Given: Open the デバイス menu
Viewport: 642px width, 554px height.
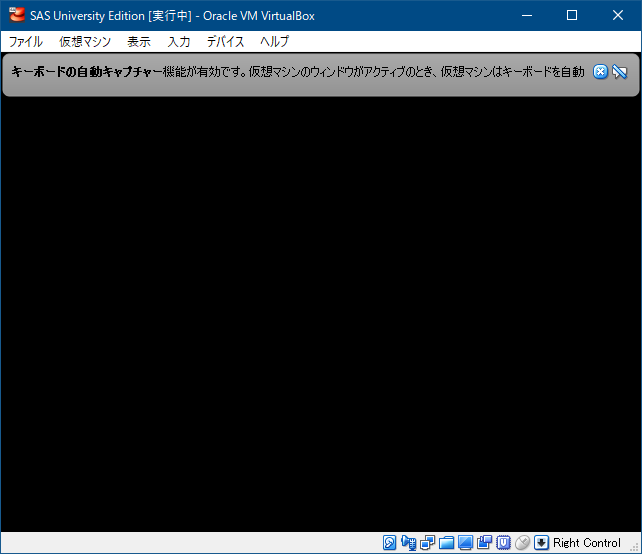Looking at the screenshot, I should coord(225,41).
